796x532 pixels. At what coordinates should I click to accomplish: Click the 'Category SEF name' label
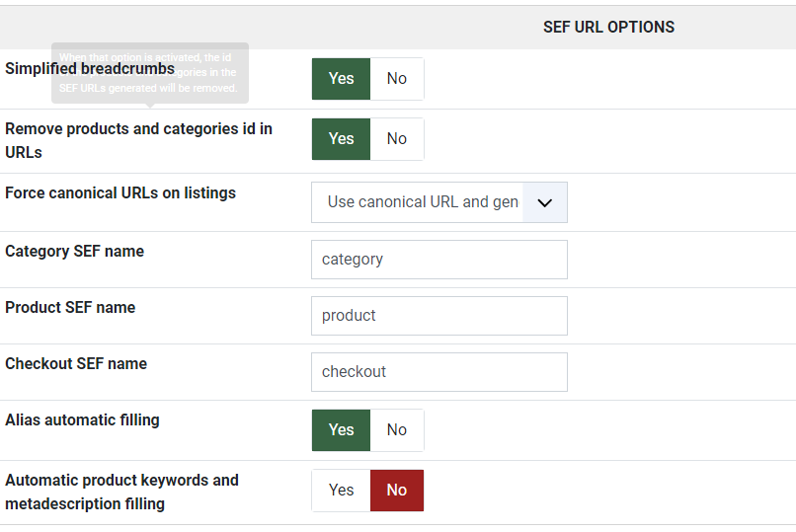pos(74,252)
